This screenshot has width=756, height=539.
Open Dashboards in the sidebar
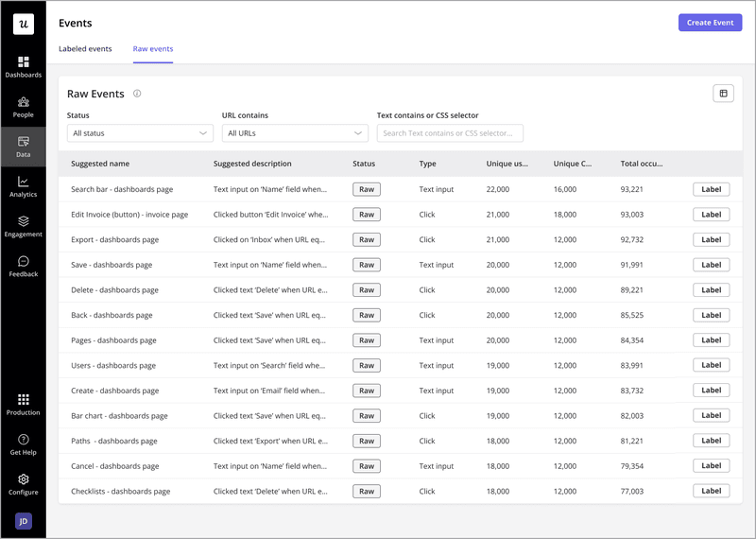(23, 67)
